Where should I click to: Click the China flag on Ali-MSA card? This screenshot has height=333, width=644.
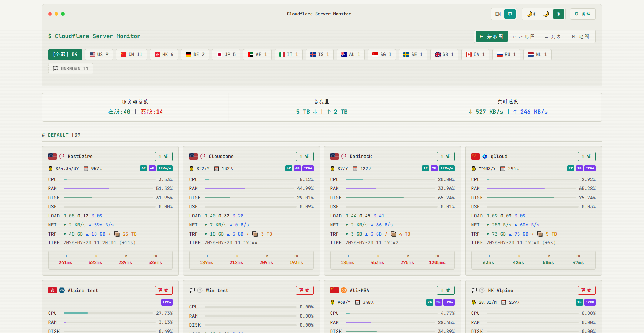334,290
